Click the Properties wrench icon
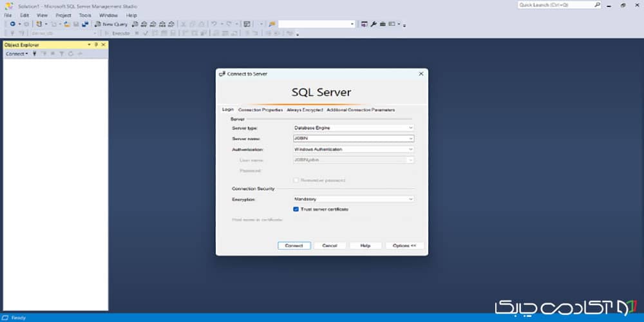 374,24
